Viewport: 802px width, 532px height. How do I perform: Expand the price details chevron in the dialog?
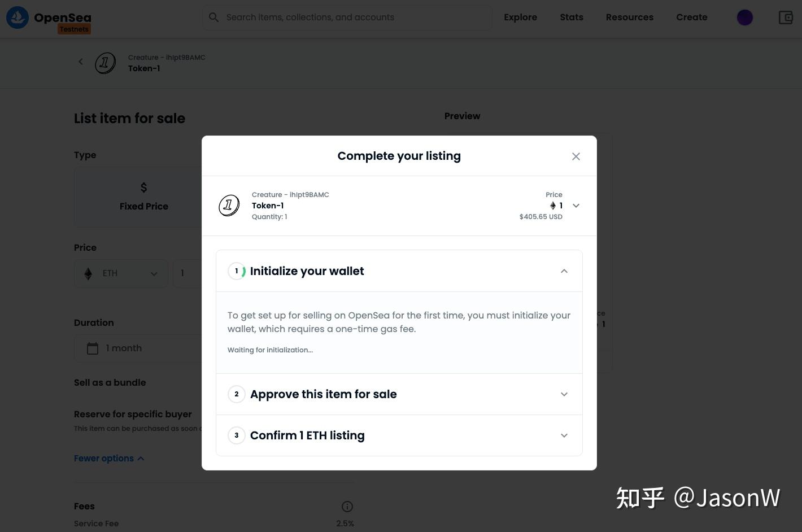pos(576,206)
